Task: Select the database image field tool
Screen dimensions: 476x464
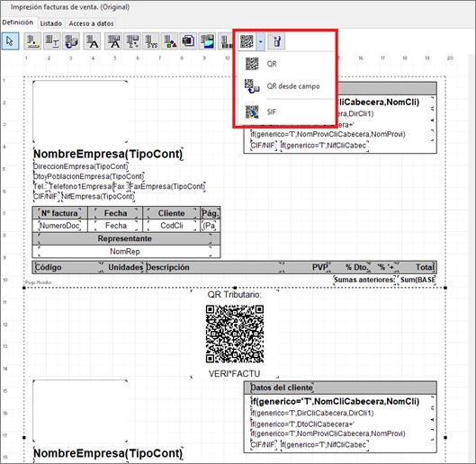Action: point(207,41)
